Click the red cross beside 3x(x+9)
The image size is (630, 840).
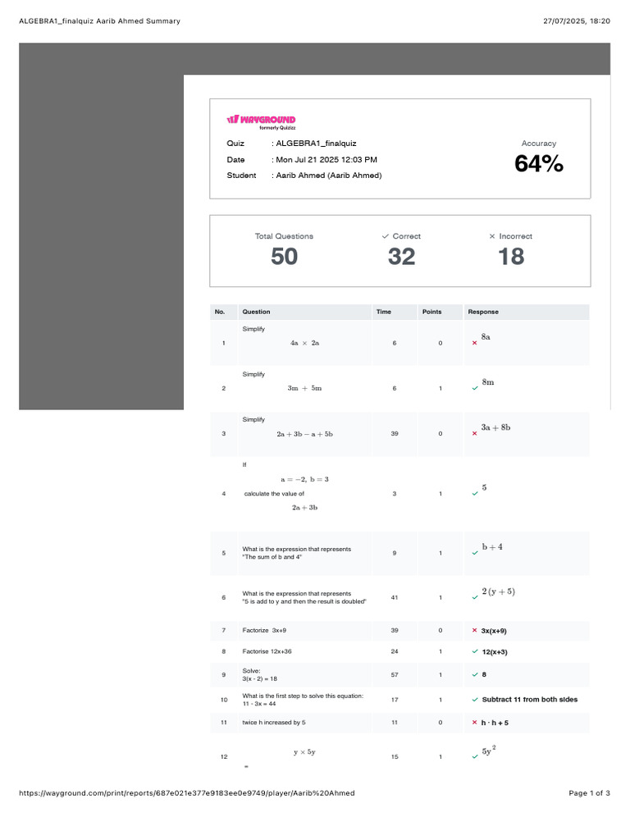tap(474, 631)
